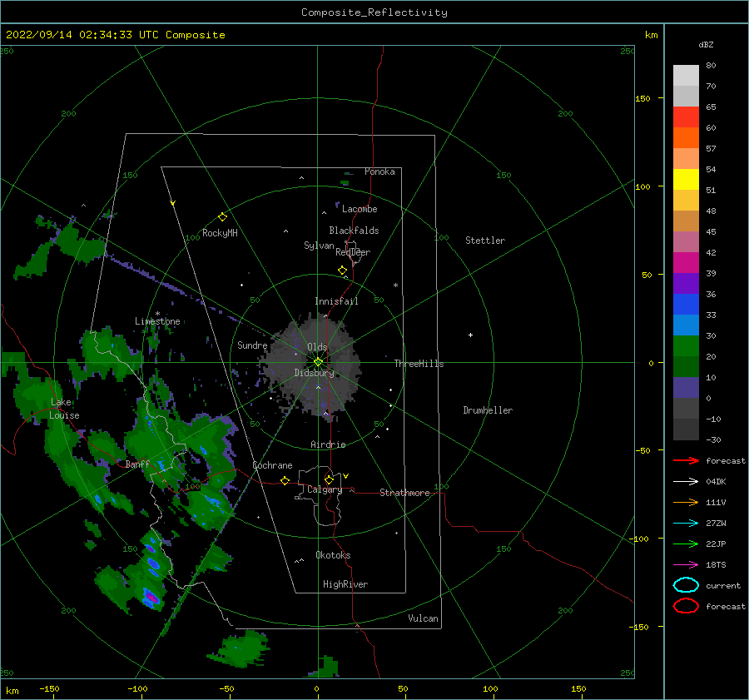This screenshot has height=700, width=749.
Task: Click the Strathmore city label
Action: tap(404, 493)
